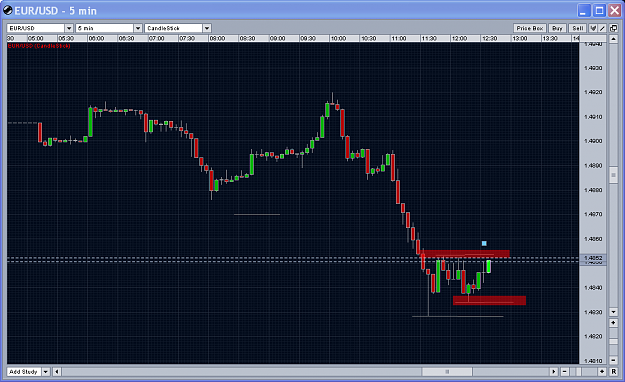Click the vertical scrollbar thumb

613,175
